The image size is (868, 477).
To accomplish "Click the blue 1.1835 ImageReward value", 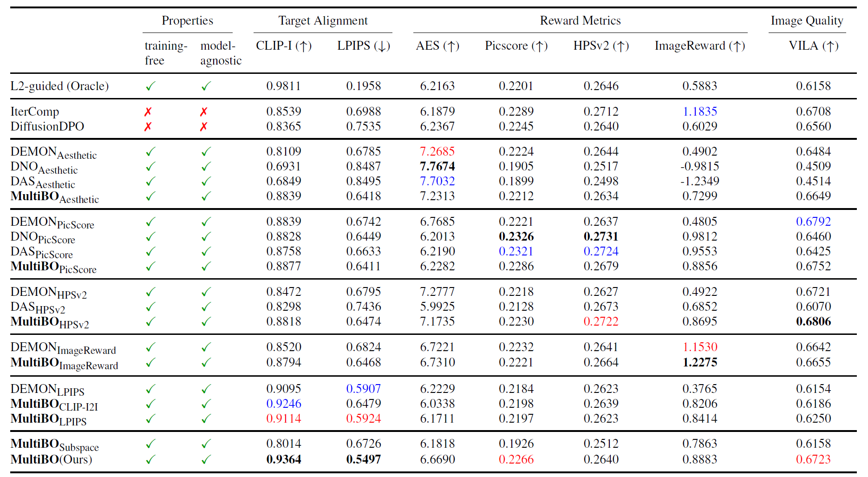I will 699,112.
